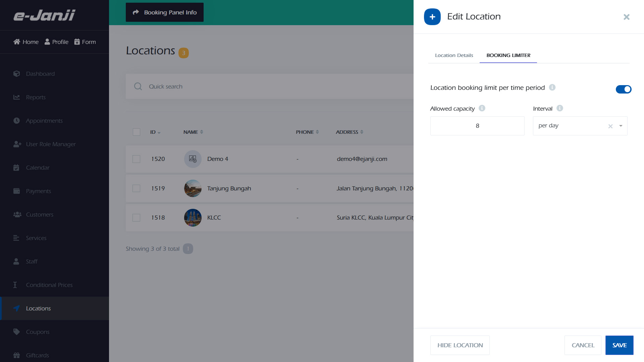Click the Allowed capacity input field
The width and height of the screenshot is (644, 362).
[477, 126]
